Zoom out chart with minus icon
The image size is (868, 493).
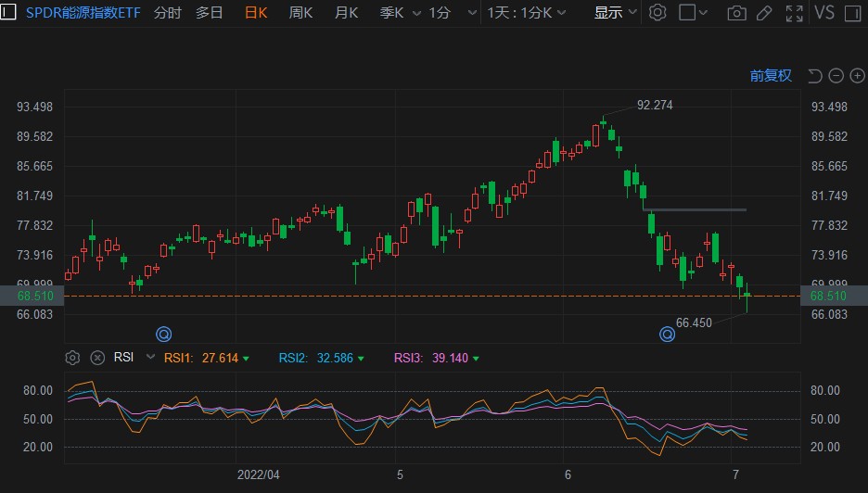tap(836, 76)
